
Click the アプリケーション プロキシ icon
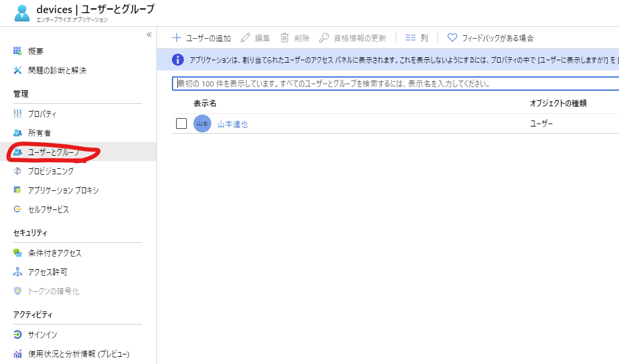(17, 190)
